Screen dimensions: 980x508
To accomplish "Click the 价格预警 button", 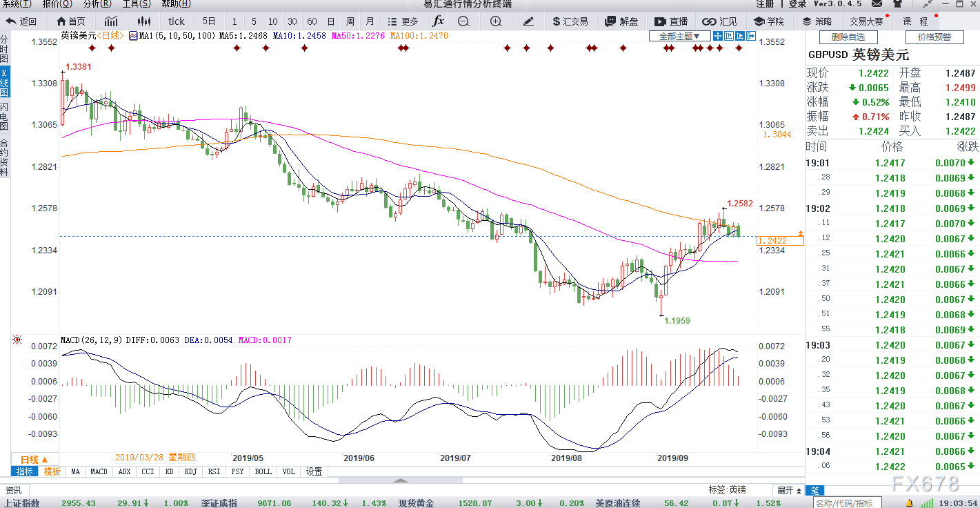I will pyautogui.click(x=934, y=37).
